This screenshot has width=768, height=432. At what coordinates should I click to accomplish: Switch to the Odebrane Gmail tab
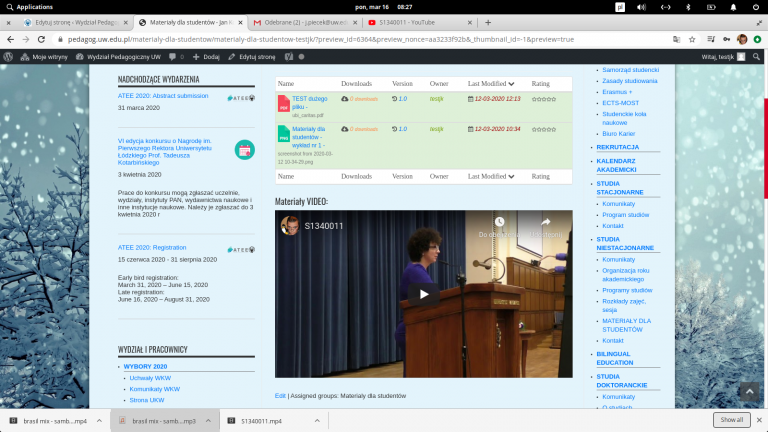click(305, 23)
